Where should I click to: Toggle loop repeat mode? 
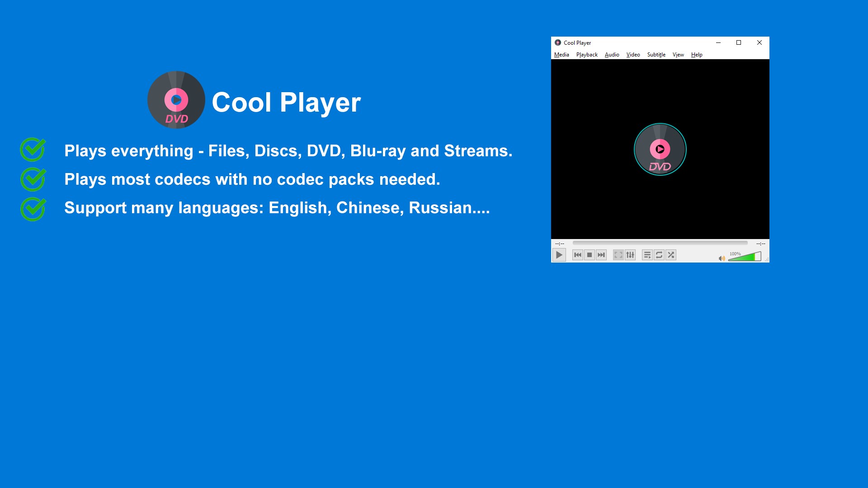(x=659, y=255)
